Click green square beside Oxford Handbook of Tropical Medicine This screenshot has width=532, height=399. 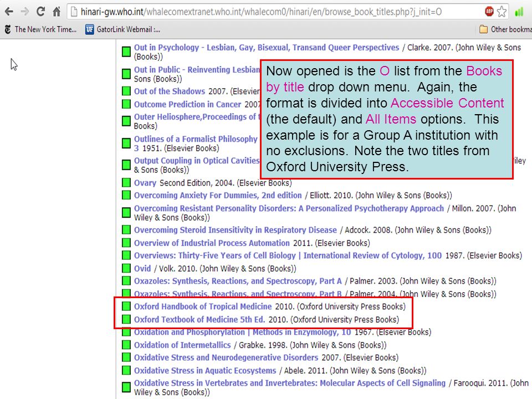coord(126,306)
